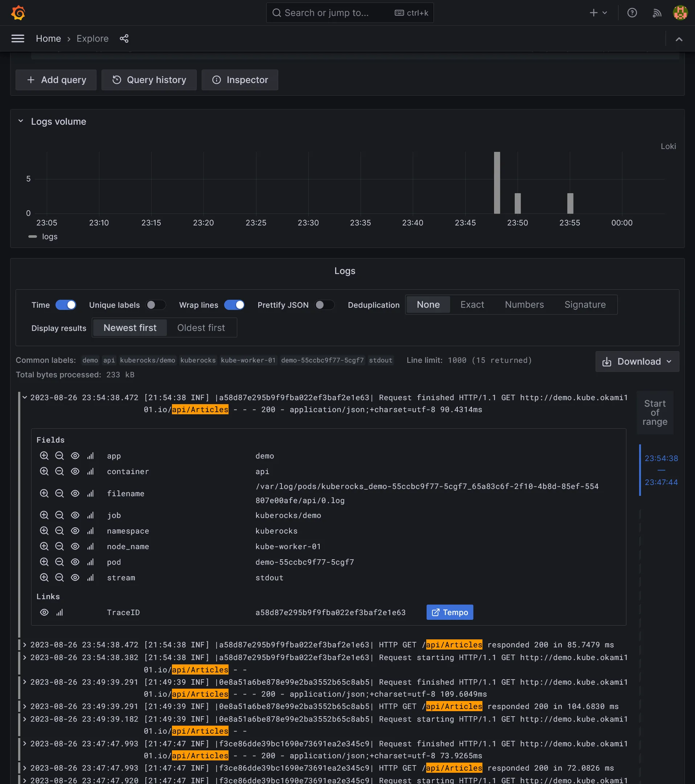Click the Query history button
Screen dimensions: 695x784
click(x=149, y=80)
